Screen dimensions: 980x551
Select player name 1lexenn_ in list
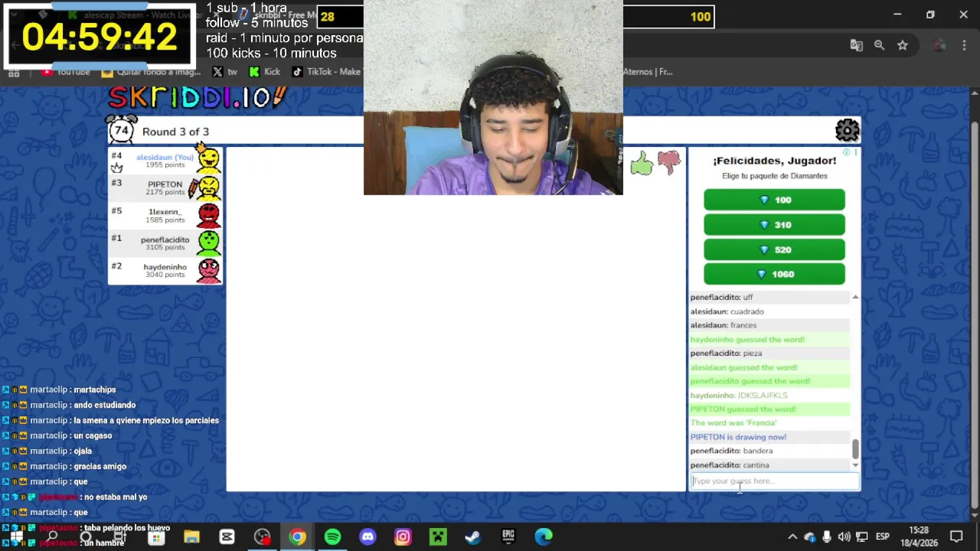(x=165, y=212)
